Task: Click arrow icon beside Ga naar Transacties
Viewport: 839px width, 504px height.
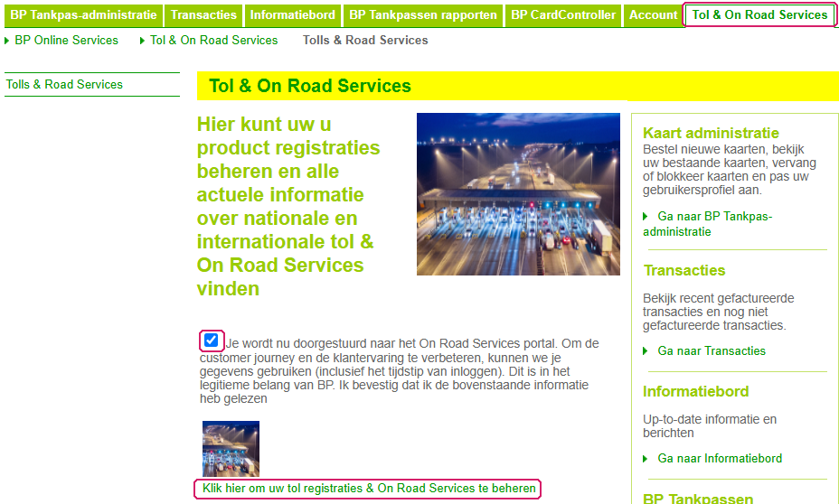Action: pyautogui.click(x=646, y=351)
